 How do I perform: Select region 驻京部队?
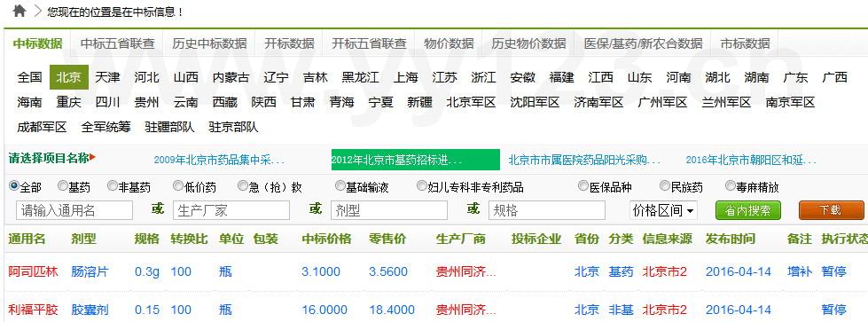pyautogui.click(x=233, y=128)
